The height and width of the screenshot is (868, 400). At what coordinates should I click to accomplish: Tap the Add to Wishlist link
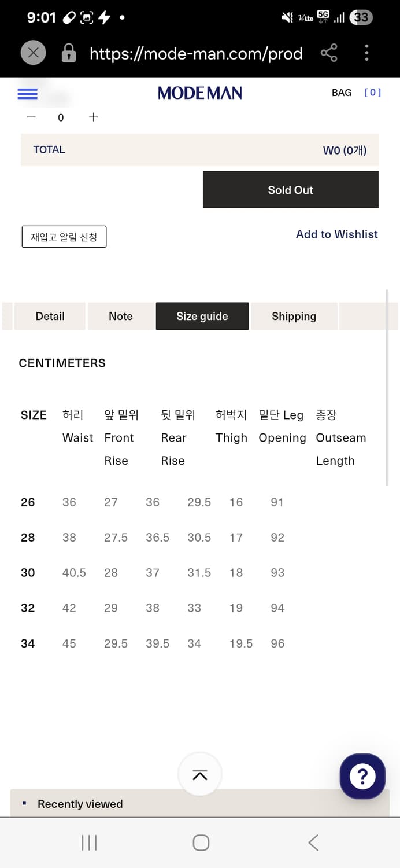[336, 234]
